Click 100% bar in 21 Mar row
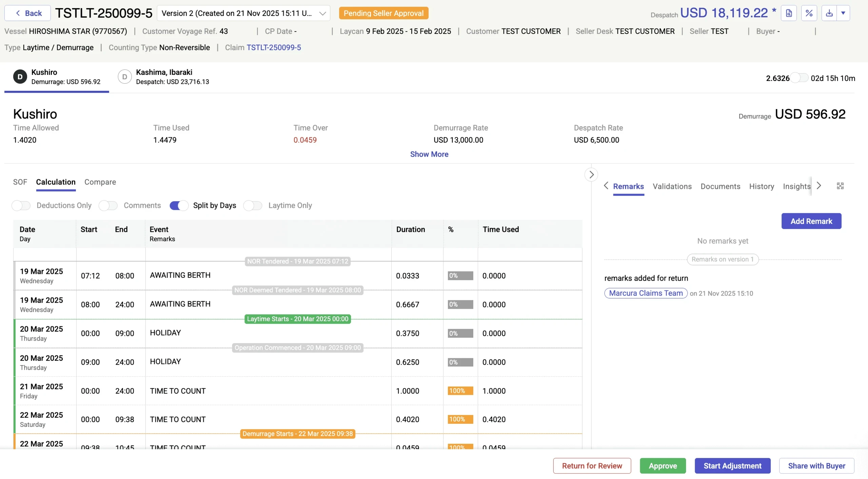 460,391
